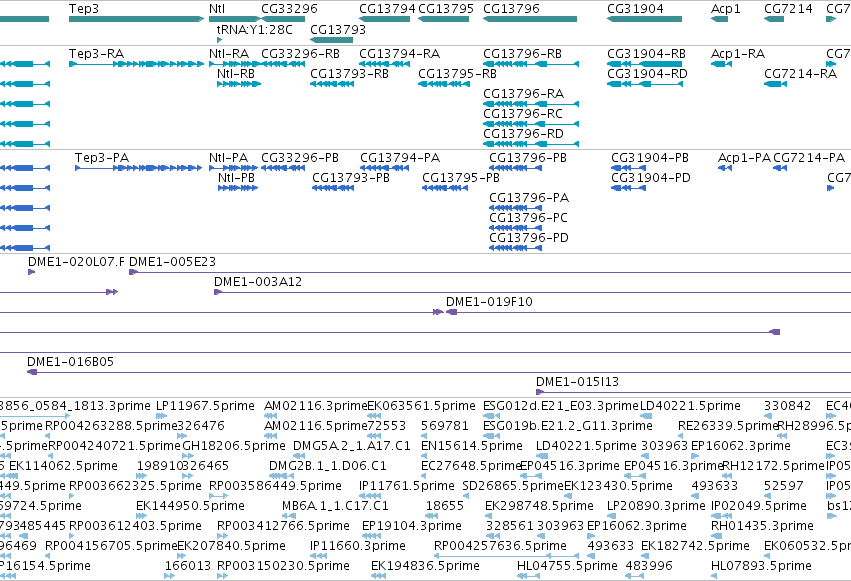
Task: Click the Ntl-PB protein label
Action: click(x=236, y=178)
